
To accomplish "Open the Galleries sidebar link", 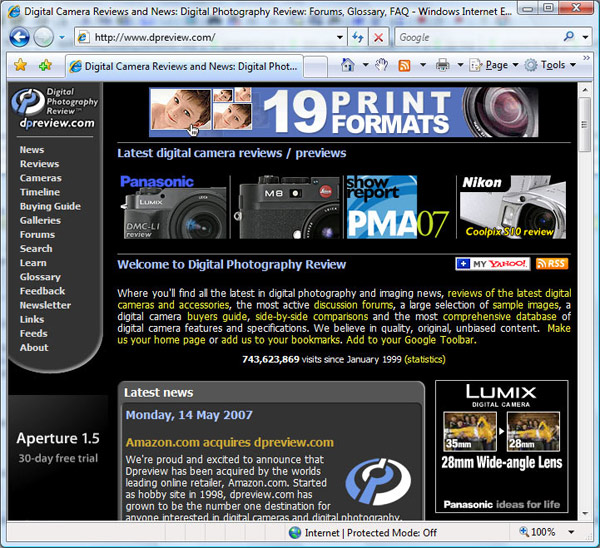I will pyautogui.click(x=40, y=220).
